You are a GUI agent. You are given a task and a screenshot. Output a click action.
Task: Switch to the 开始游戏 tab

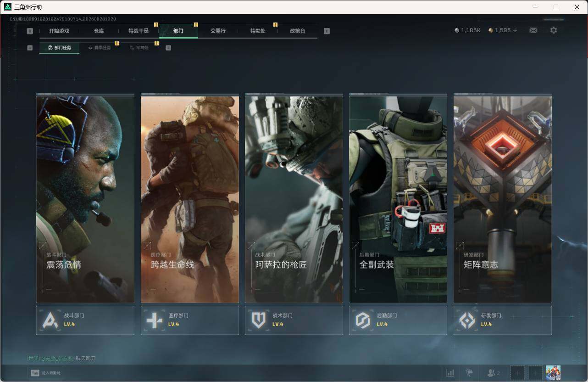(x=59, y=31)
